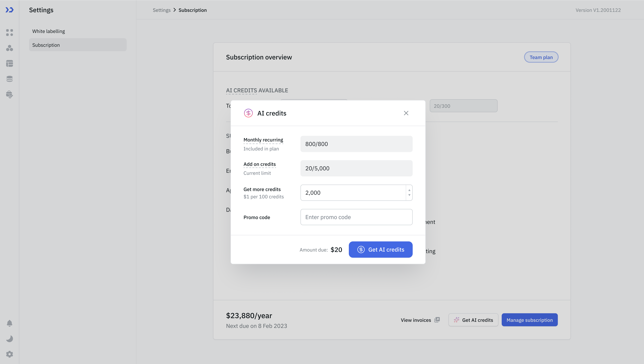Open settings gear in sidebar
The height and width of the screenshot is (364, 644).
10,354
